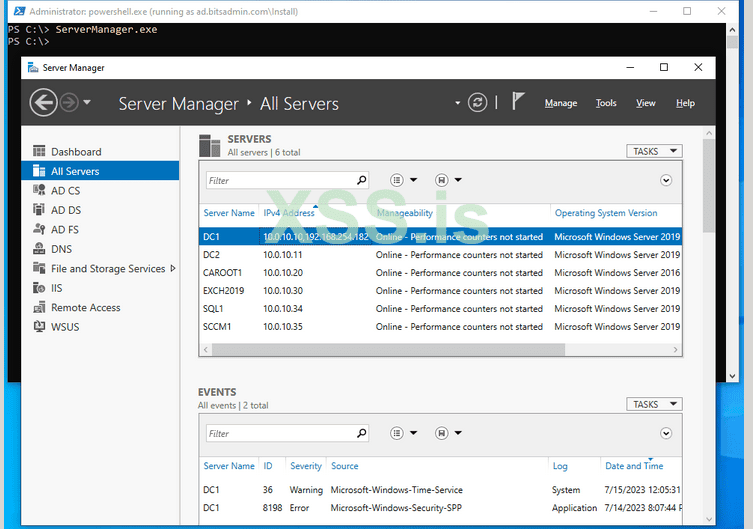The width and height of the screenshot is (753, 529).
Task: Open the Tools menu
Action: click(606, 103)
